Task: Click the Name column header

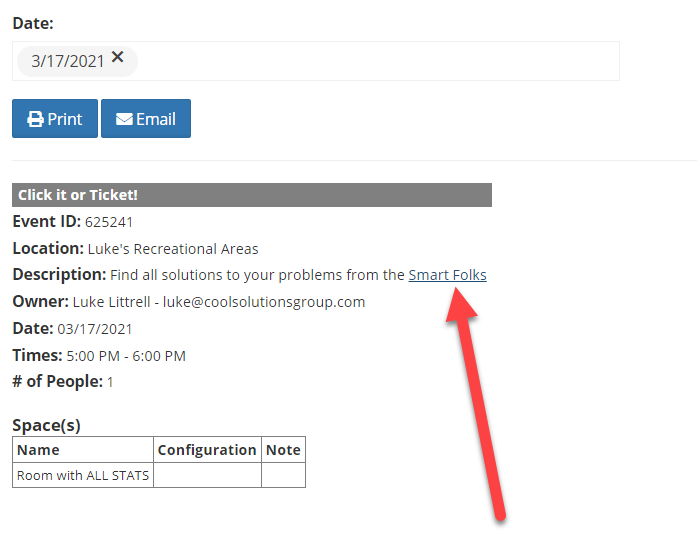Action: point(38,450)
